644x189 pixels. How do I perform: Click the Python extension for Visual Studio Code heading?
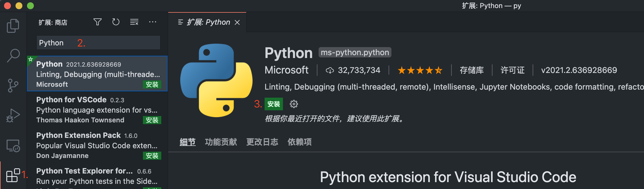pyautogui.click(x=448, y=177)
